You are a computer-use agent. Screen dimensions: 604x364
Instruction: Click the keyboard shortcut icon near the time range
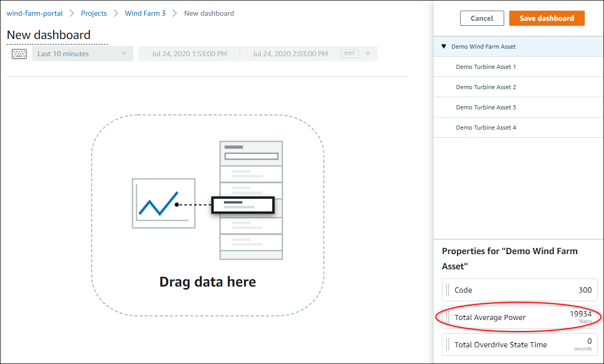(19, 53)
